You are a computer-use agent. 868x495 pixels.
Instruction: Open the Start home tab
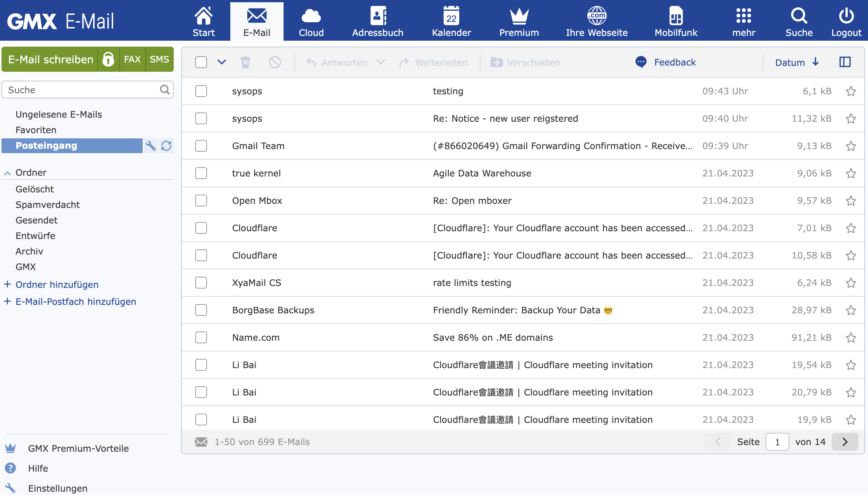point(204,21)
